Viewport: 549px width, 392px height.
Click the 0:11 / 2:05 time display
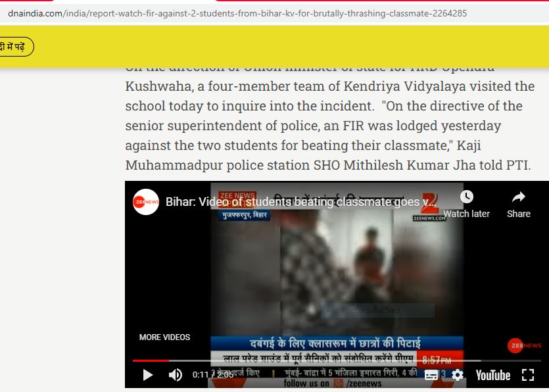pos(213,375)
